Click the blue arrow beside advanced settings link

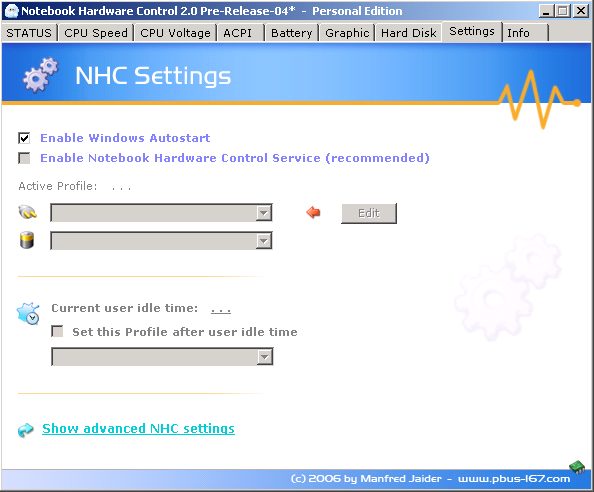click(26, 430)
